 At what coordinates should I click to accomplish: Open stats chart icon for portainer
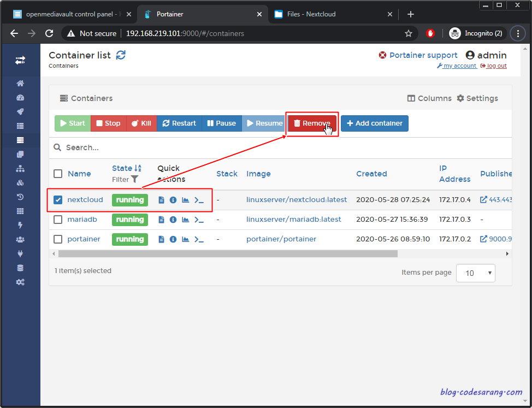pos(185,239)
